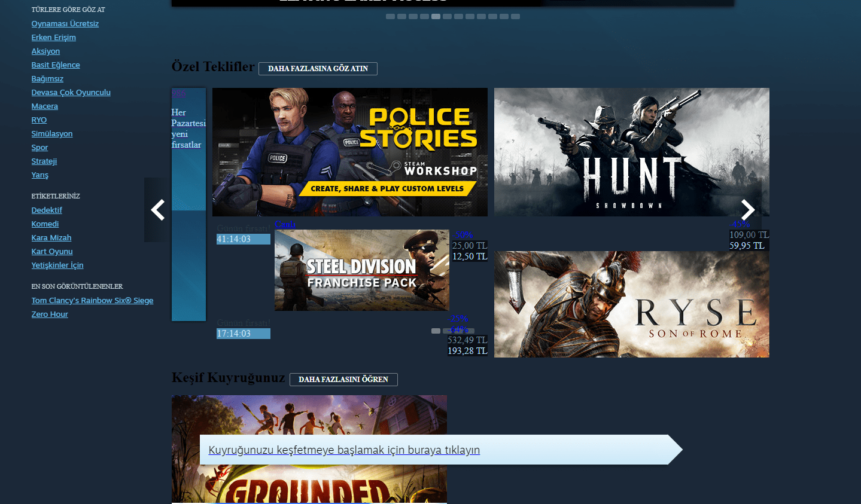Click the EN SON GÖRÜNTÜLENENLER sidebar heading

(x=77, y=286)
